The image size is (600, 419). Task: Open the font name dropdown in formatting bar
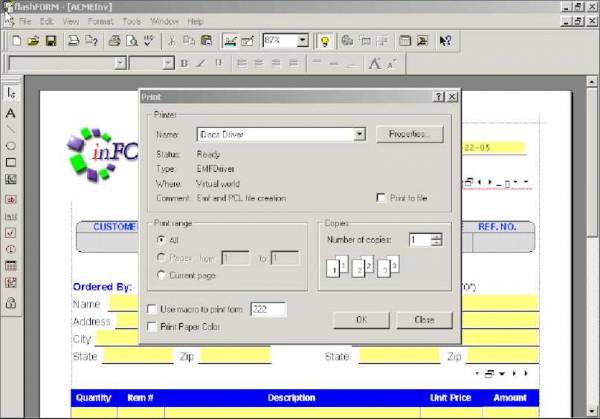point(120,63)
